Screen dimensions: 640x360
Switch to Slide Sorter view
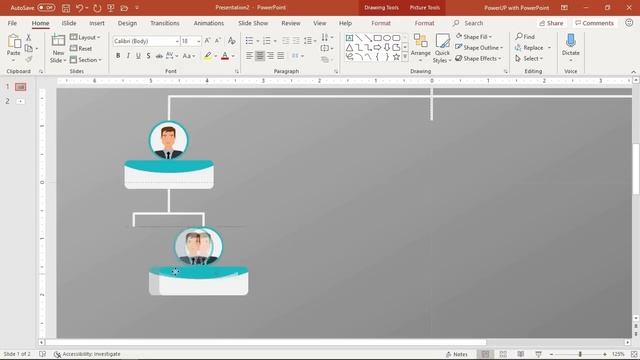click(x=503, y=354)
